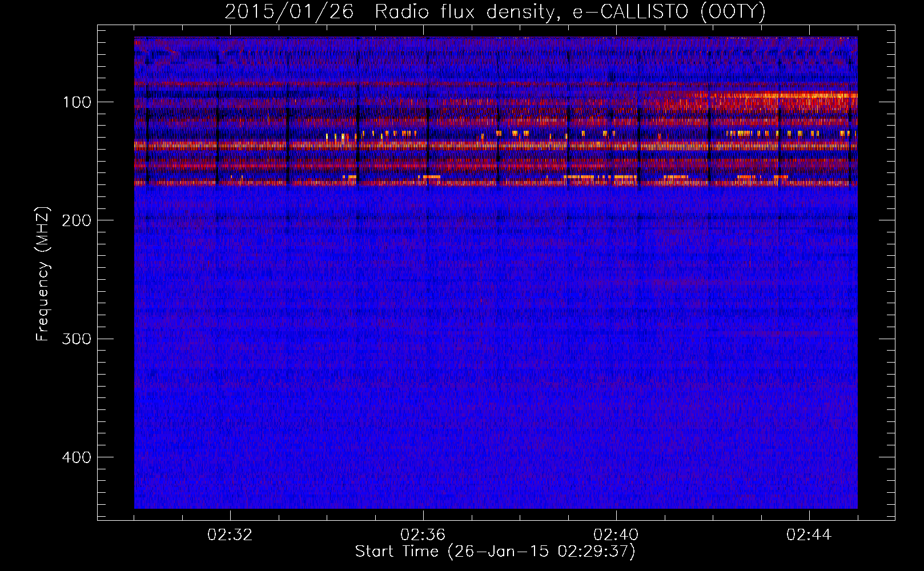This screenshot has height=571, width=924.
Task: Click the 'Frequency (MHZ)' axis label
Action: pyautogui.click(x=43, y=274)
